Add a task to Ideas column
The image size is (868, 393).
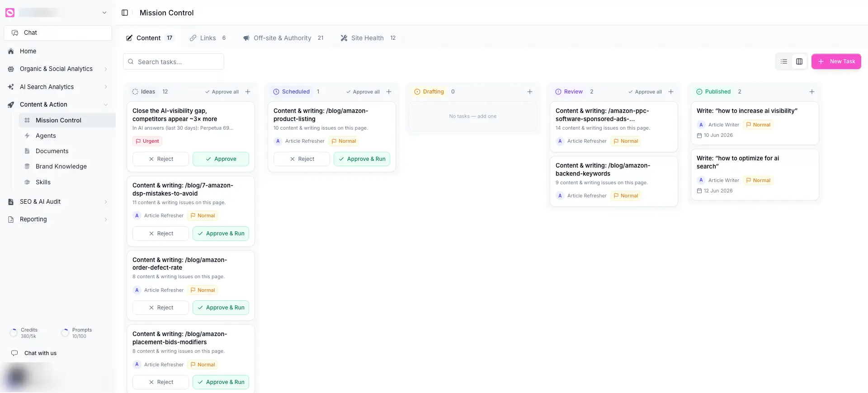(x=248, y=92)
